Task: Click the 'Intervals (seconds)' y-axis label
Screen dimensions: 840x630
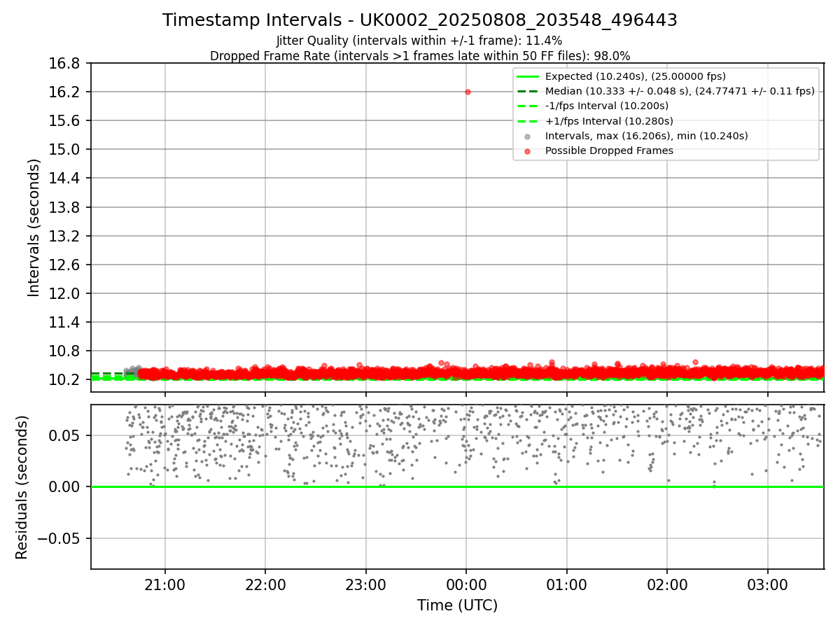Action: point(34,227)
